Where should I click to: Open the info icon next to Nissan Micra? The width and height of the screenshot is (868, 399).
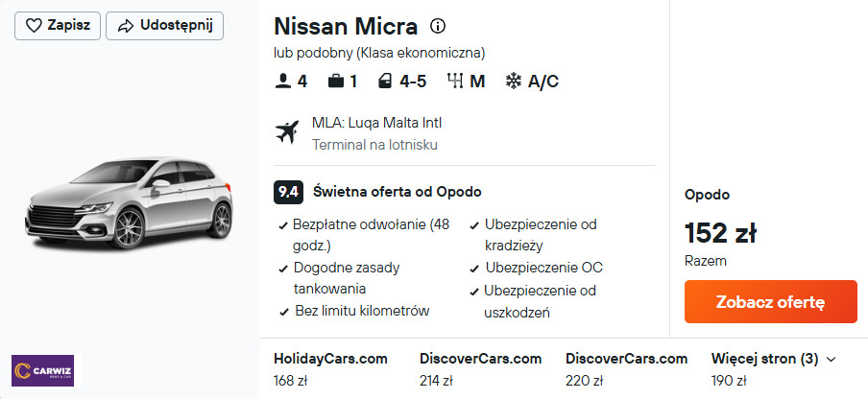pyautogui.click(x=438, y=26)
